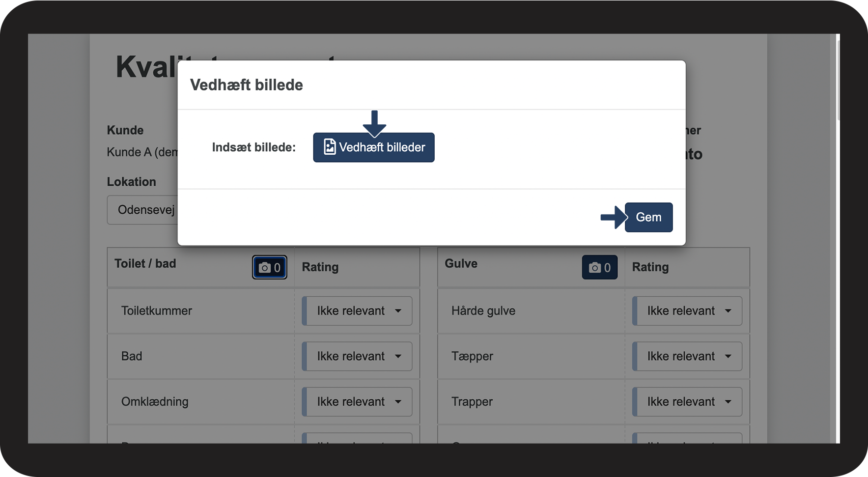
Task: Expand Omklædning rating dropdown
Action: coord(357,402)
